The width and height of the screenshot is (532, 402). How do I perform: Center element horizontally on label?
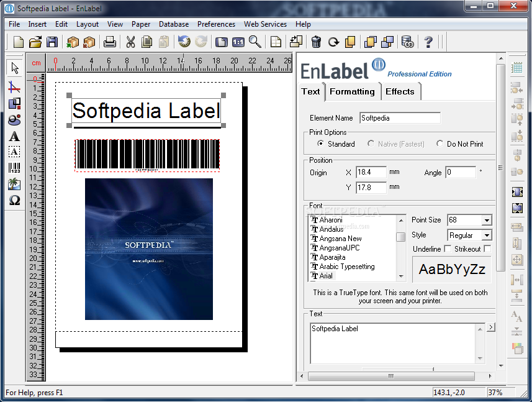coord(516,192)
